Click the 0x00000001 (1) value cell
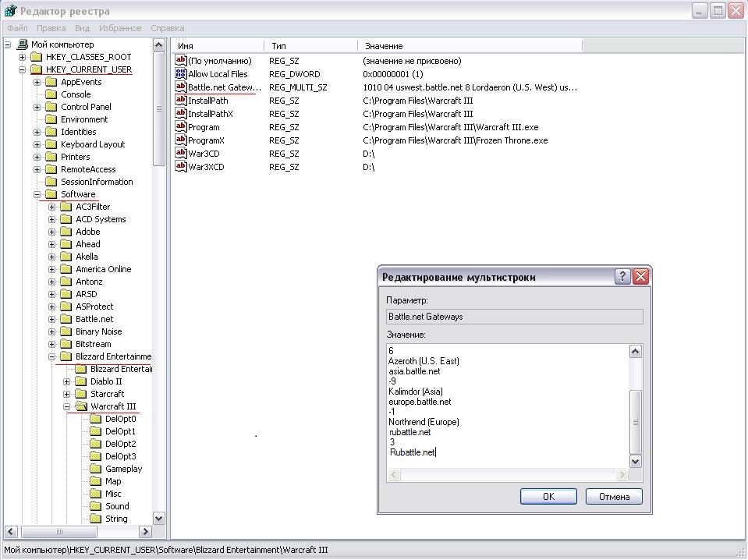 393,74
